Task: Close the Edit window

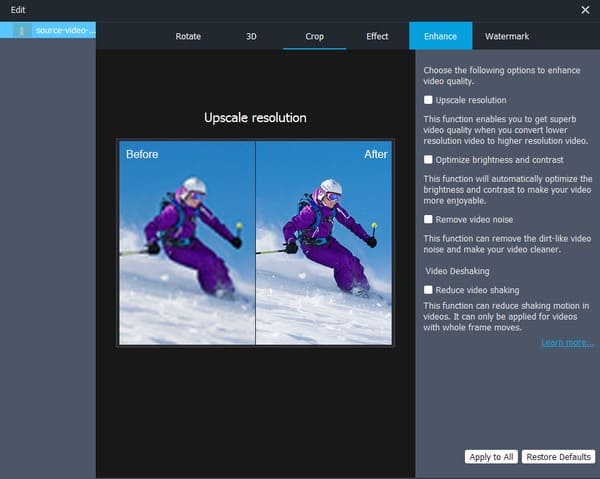Action: [x=585, y=9]
